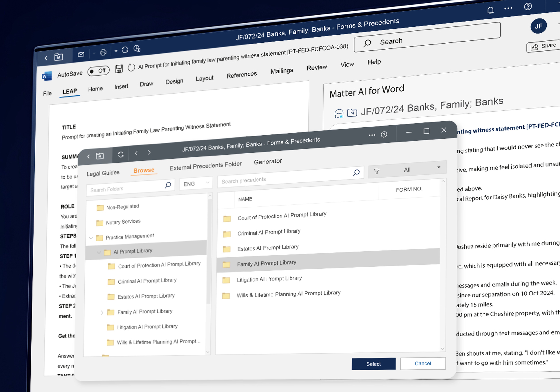Collapse the AI Prompt Library folder
Viewport: 560px width, 392px height.
pyautogui.click(x=99, y=252)
